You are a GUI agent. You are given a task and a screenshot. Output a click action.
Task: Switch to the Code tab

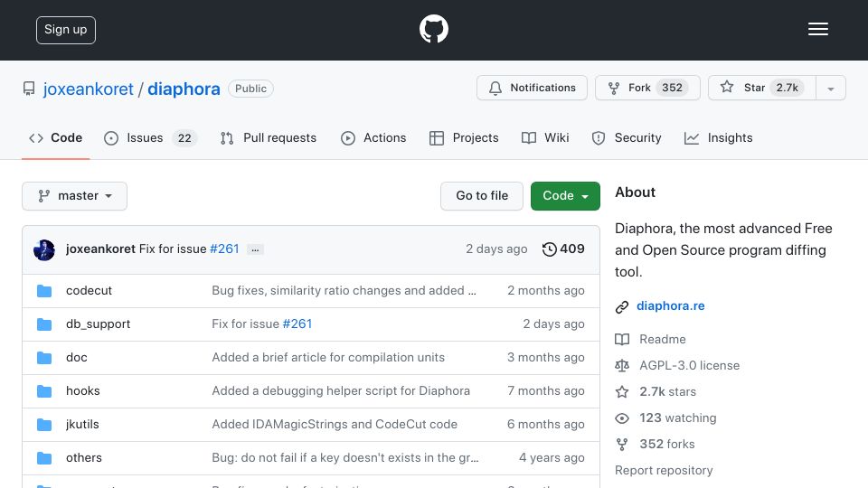tap(56, 137)
